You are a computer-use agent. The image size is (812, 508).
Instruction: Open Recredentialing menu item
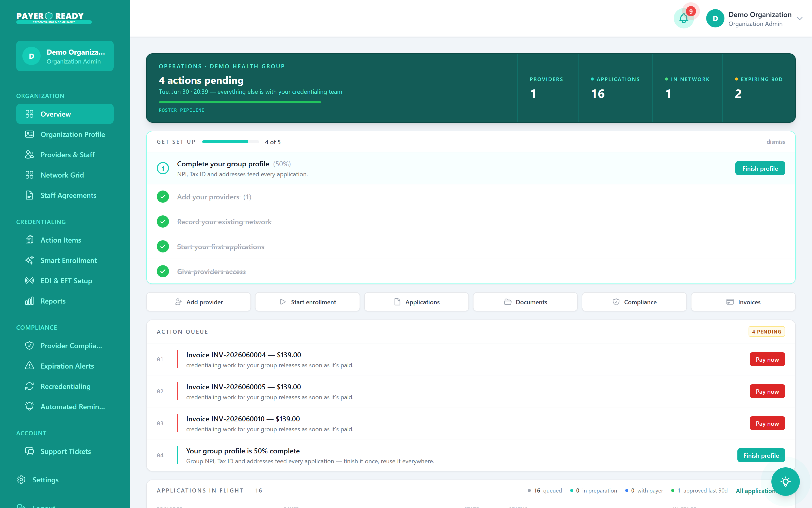[65, 386]
